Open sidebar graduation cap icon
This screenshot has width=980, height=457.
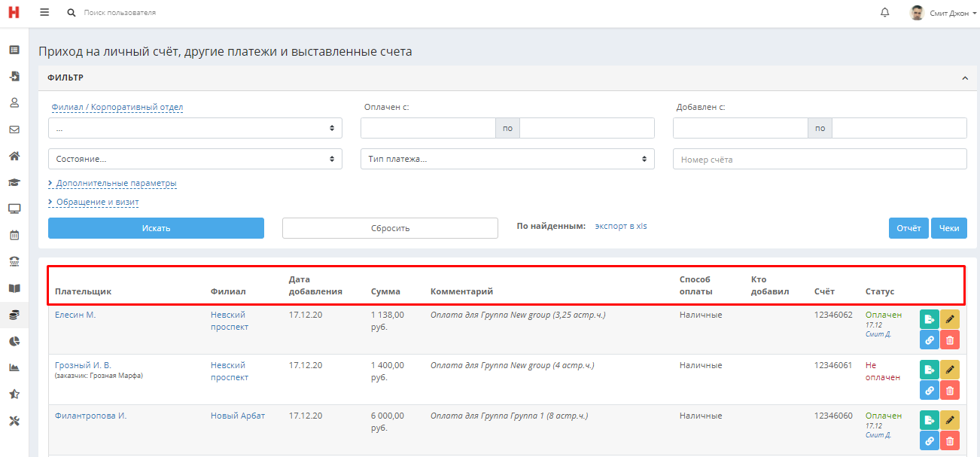point(14,182)
